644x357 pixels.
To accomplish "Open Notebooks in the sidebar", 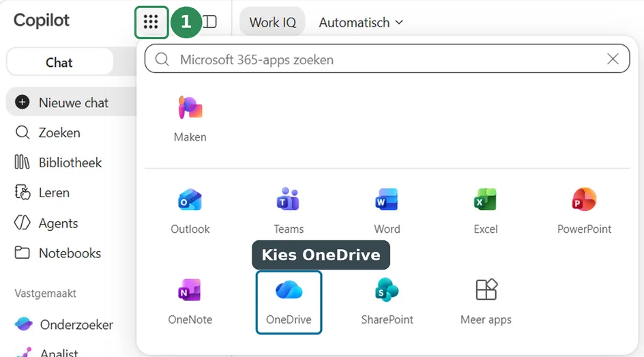I will [x=57, y=253].
